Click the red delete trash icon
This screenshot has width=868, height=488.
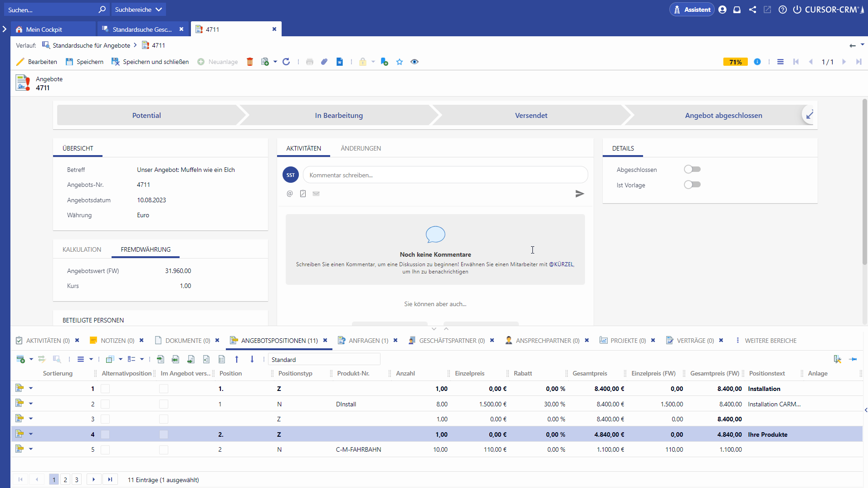click(249, 62)
